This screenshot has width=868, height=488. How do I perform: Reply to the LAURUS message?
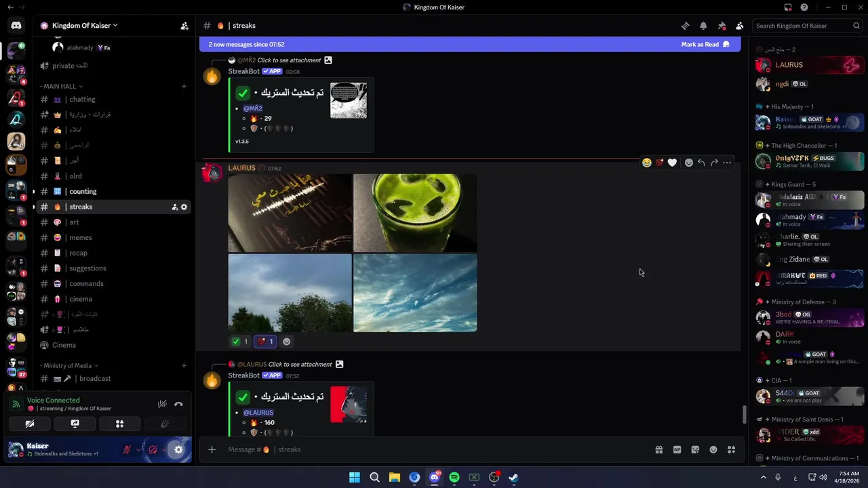pyautogui.click(x=701, y=163)
